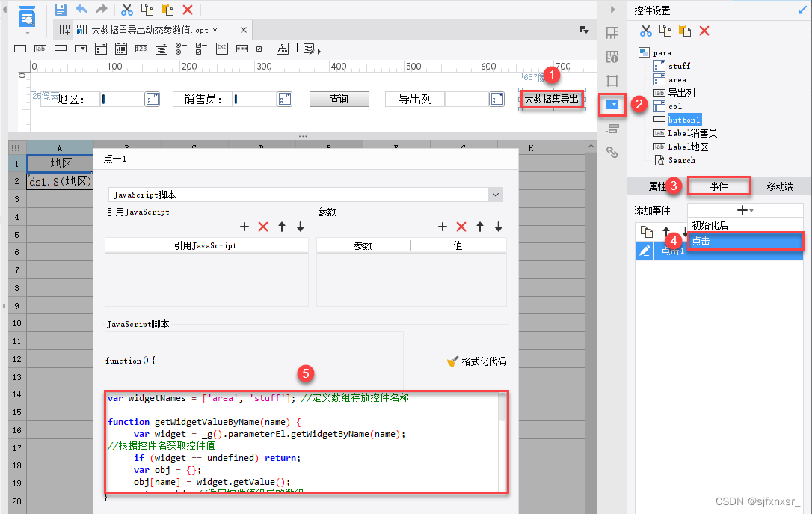
Task: Choose 点击 event from the menu
Action: 745,241
